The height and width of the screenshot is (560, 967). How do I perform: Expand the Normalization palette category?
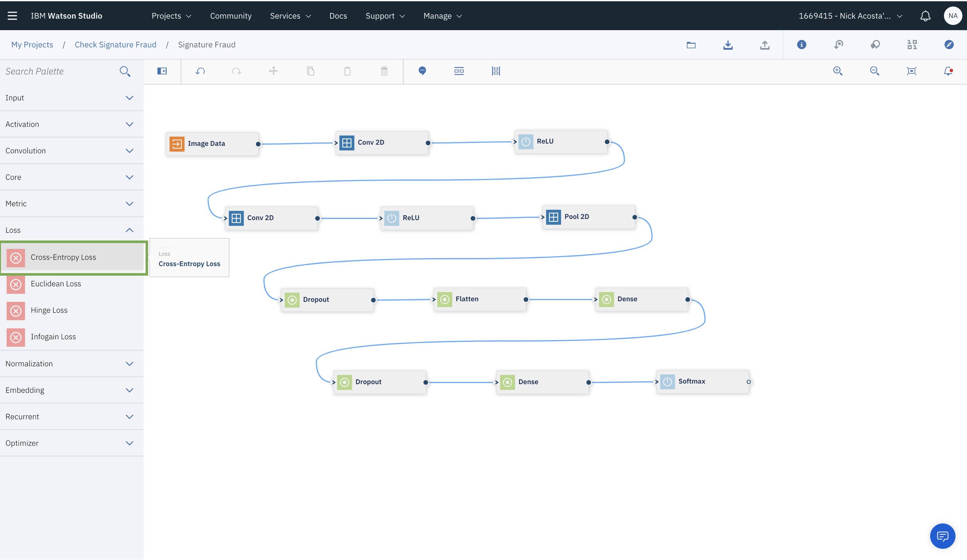pos(72,364)
